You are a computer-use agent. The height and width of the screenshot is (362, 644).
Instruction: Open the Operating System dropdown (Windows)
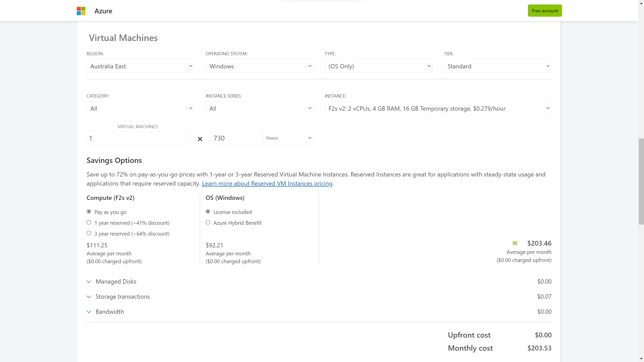tap(259, 66)
